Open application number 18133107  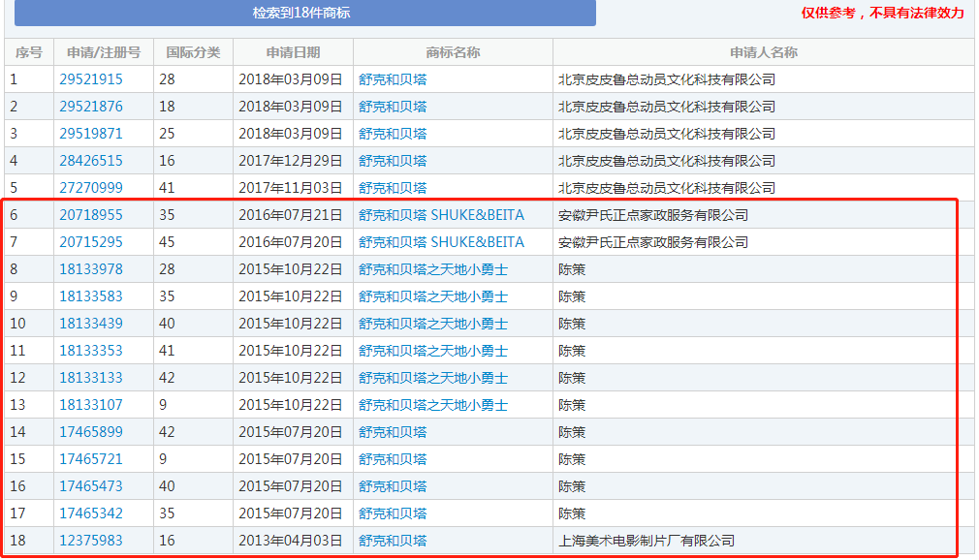[91, 405]
